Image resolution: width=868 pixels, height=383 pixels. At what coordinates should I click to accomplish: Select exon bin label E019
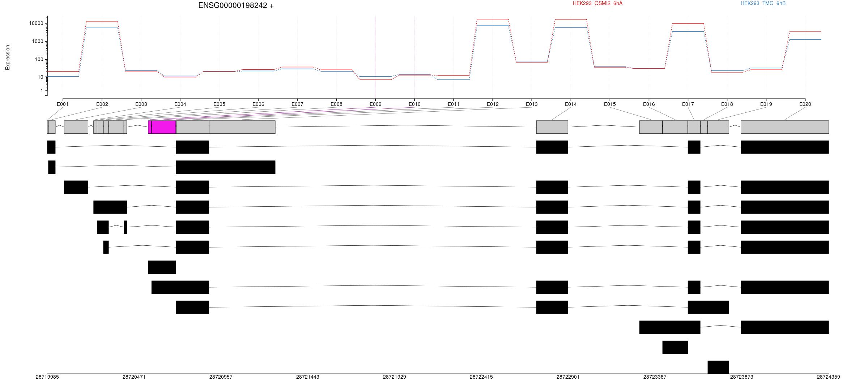(x=766, y=104)
